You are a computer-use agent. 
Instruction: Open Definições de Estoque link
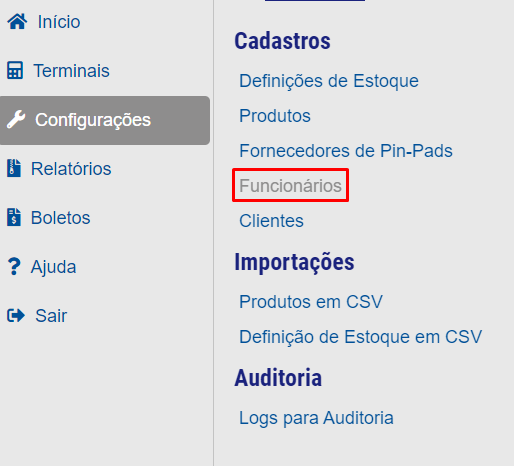click(x=329, y=81)
